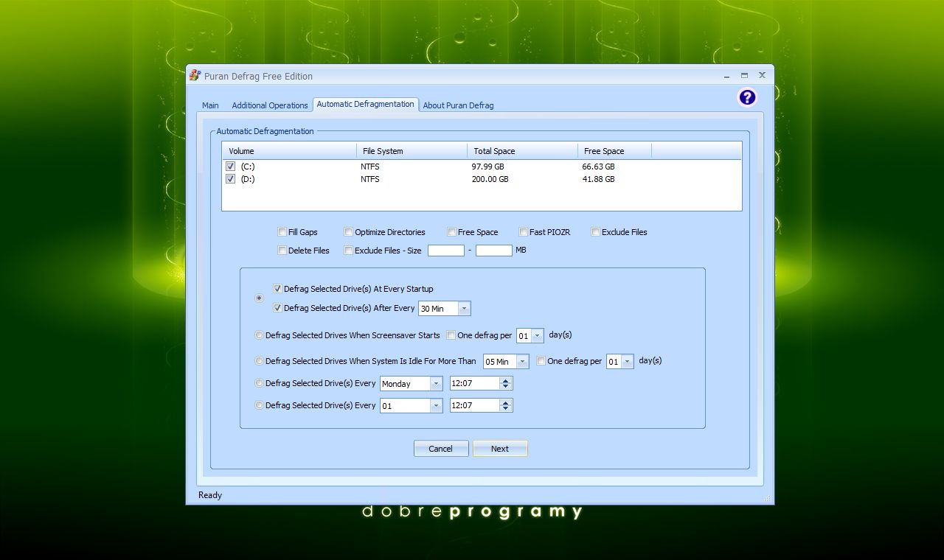Open the screensaver days 01 dropdown
The height and width of the screenshot is (560, 944).
pos(537,336)
